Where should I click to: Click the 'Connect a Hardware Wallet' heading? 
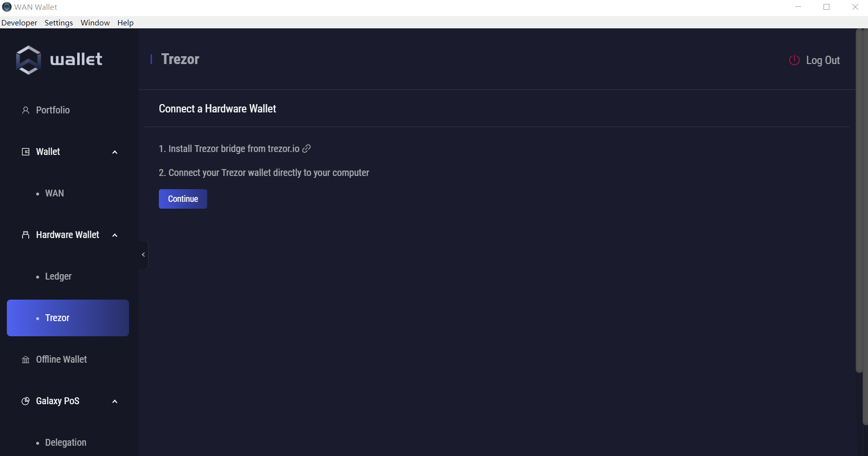click(x=217, y=109)
